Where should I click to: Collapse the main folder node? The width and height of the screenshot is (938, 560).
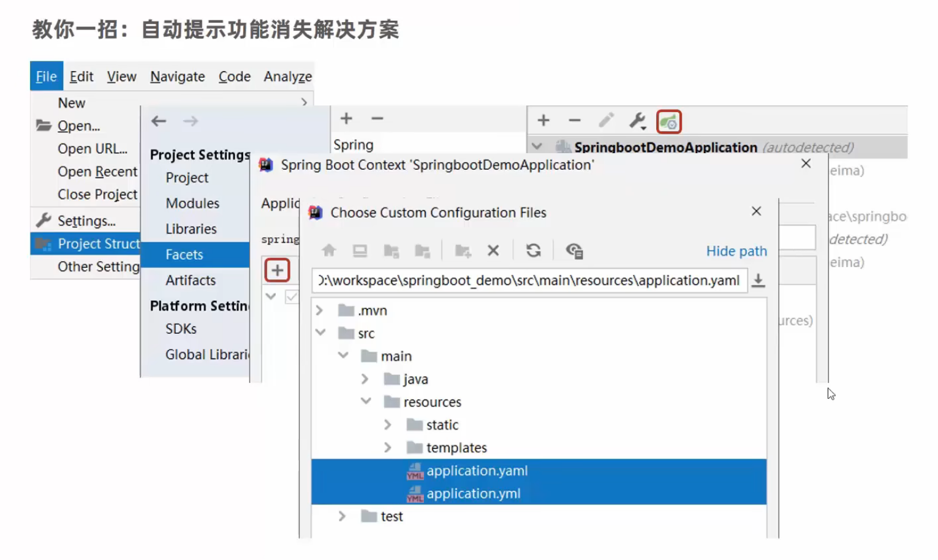point(343,355)
